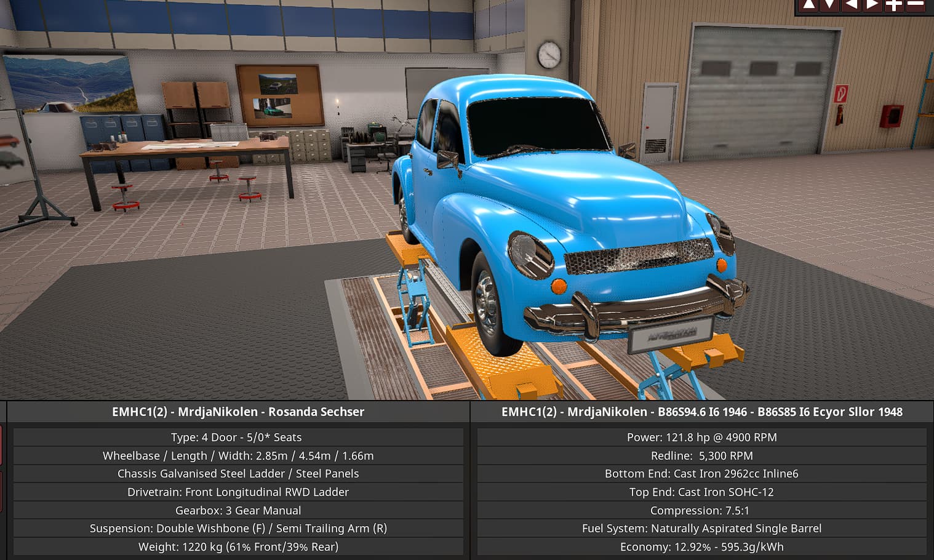This screenshot has height=560, width=934.
Task: Select the B86S94.6 I6 engine title header
Action: click(702, 412)
